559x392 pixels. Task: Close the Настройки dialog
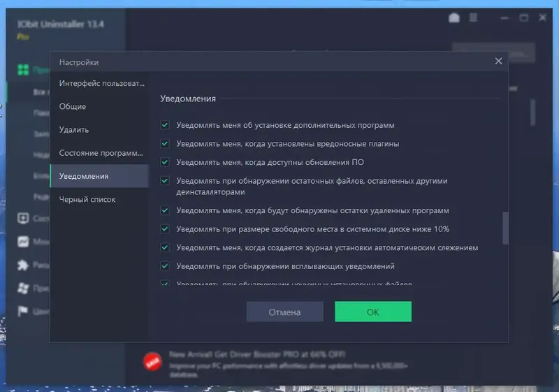coord(498,61)
